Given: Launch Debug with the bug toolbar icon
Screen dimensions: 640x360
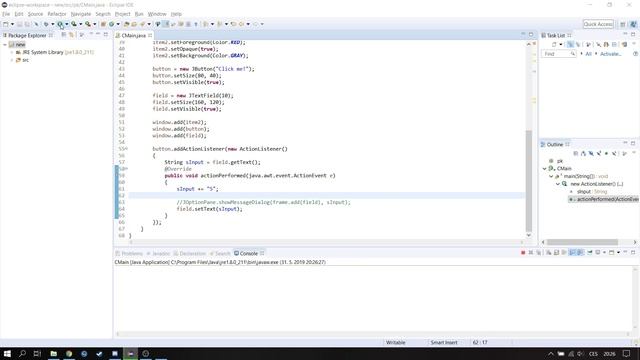Looking at the screenshot, I should pos(46,24).
